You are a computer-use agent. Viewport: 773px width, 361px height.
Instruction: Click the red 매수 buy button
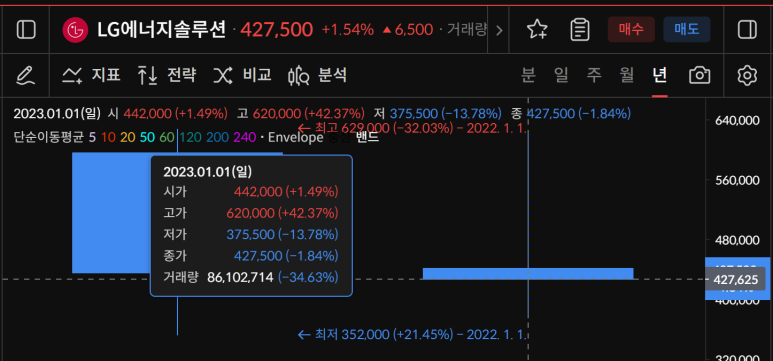point(631,30)
